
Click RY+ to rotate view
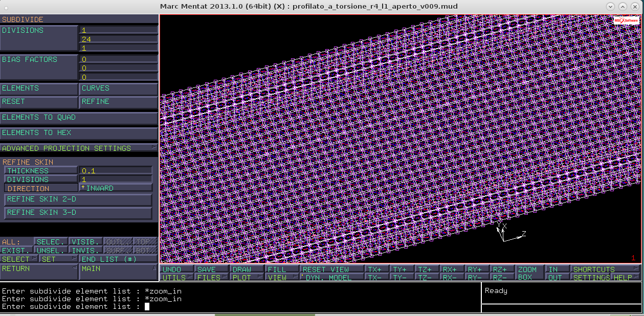(478, 269)
